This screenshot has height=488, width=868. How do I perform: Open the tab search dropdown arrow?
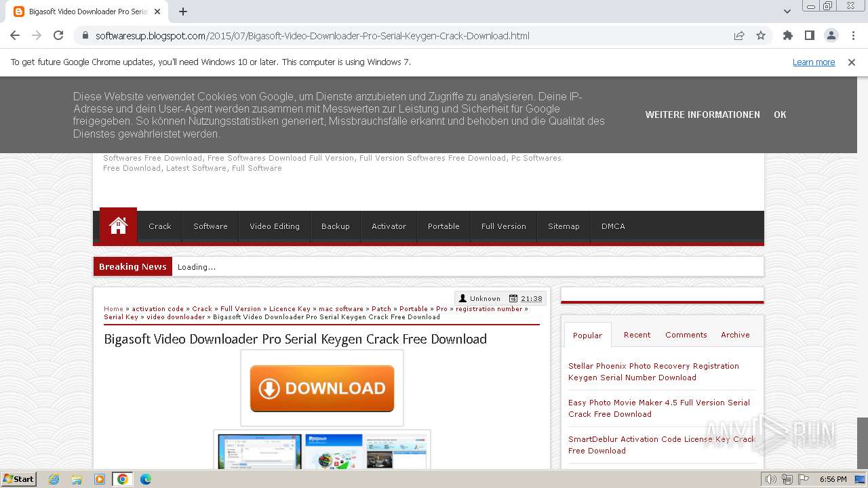[x=787, y=12]
